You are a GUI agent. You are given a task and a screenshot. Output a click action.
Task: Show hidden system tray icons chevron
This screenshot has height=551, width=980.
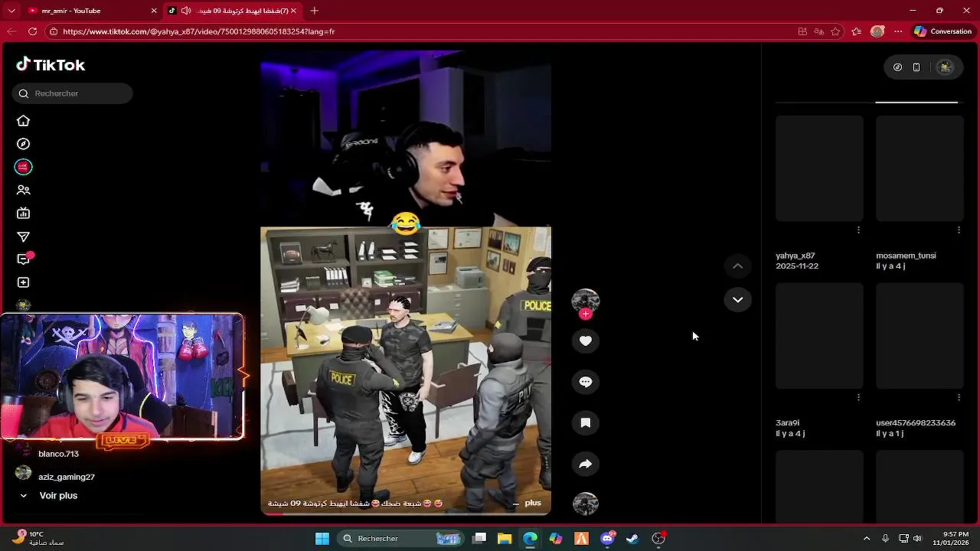click(866, 539)
